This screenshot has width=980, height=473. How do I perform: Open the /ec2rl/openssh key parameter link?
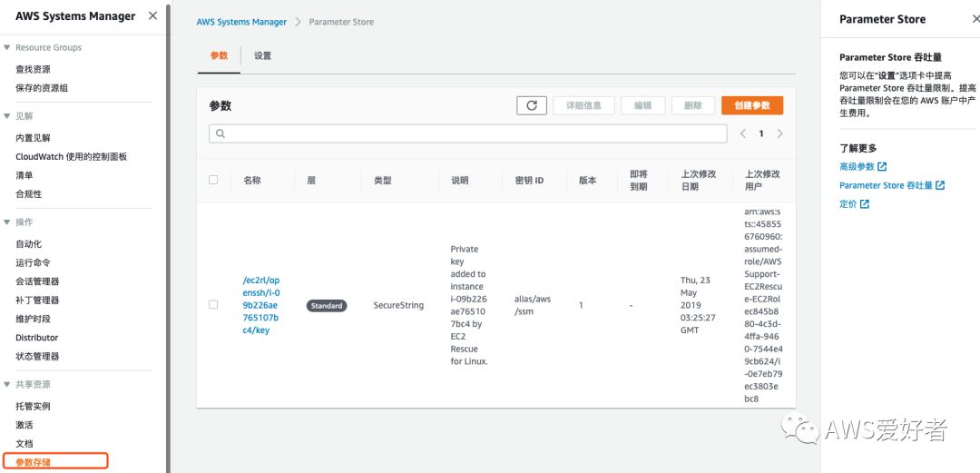coord(261,305)
